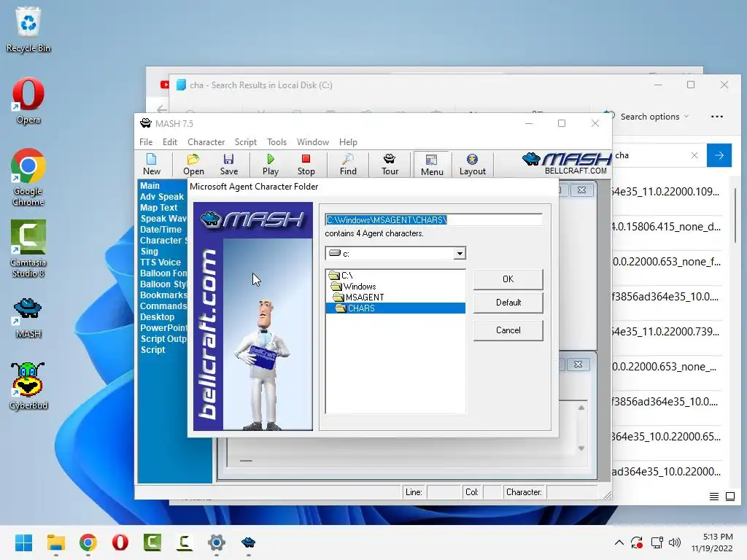
Task: Select Desktop in the sidebar
Action: point(158,317)
